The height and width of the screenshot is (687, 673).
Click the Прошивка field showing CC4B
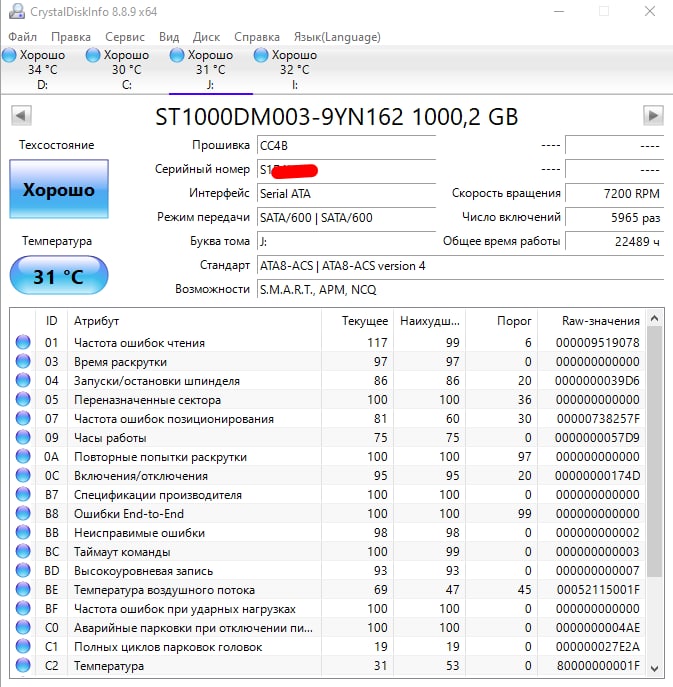[346, 145]
